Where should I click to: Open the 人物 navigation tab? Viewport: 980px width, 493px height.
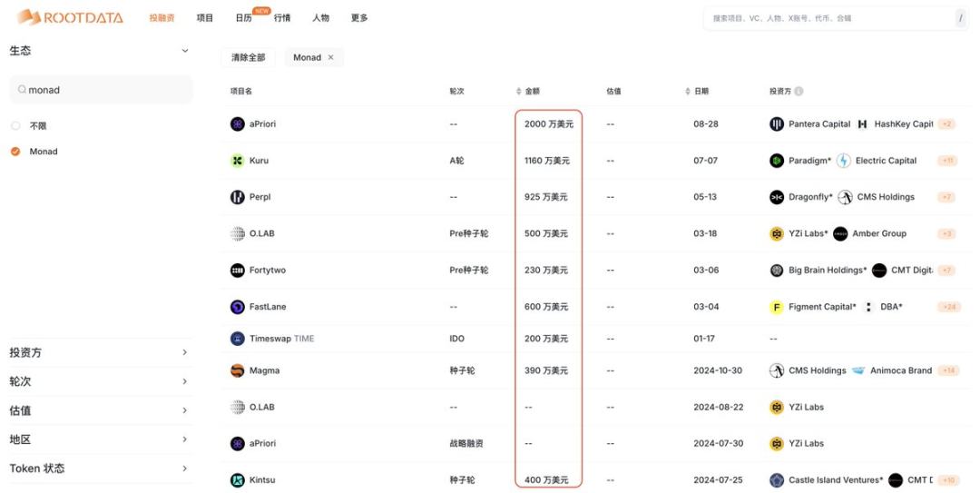pos(320,18)
